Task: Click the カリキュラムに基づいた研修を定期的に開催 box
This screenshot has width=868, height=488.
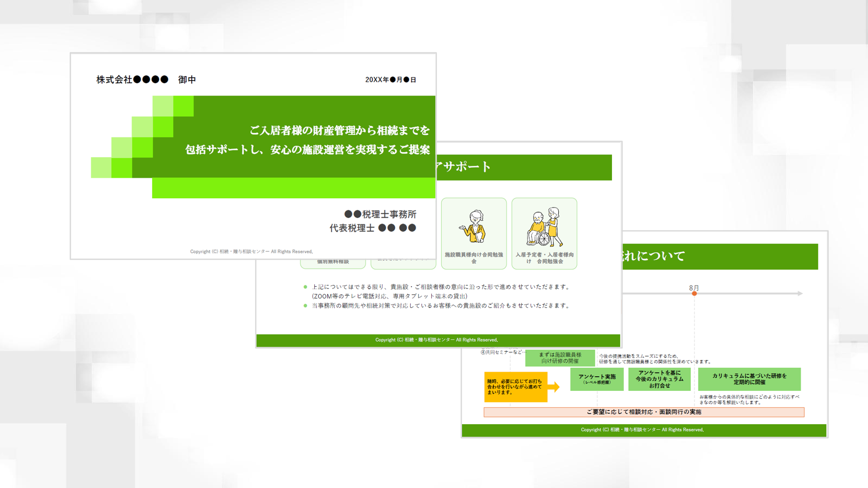Action: pos(749,379)
